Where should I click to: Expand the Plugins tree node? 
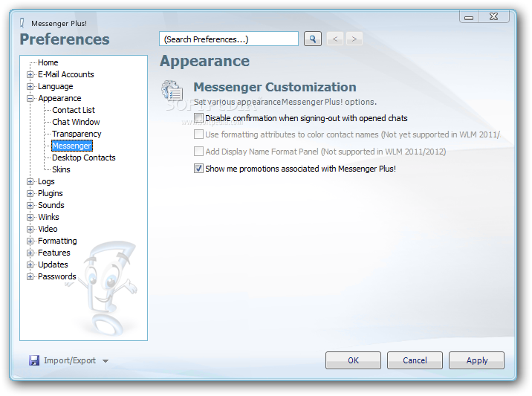(30, 193)
